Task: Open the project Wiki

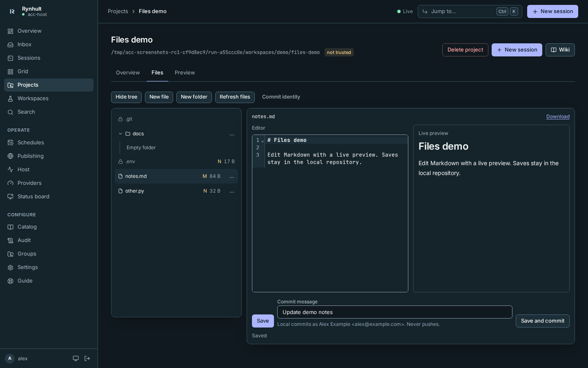Action: coord(560,50)
